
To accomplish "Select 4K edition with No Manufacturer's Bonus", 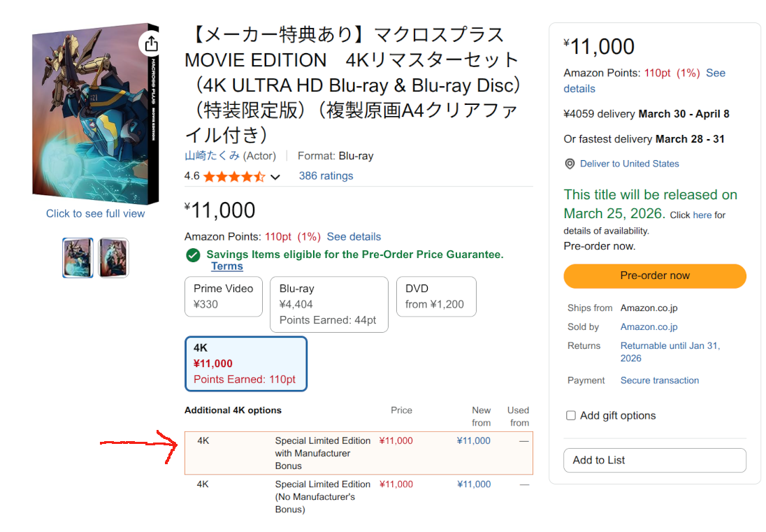I will [x=359, y=496].
